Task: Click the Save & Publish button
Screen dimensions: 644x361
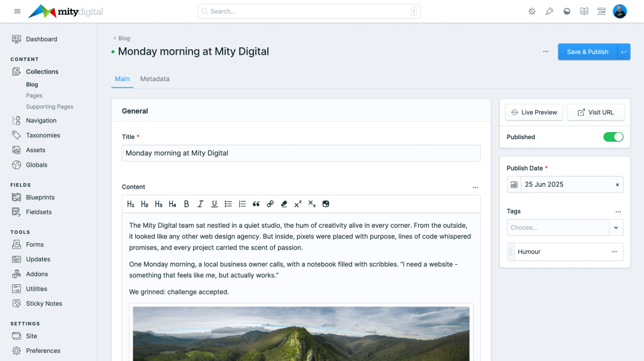Action: pos(587,52)
